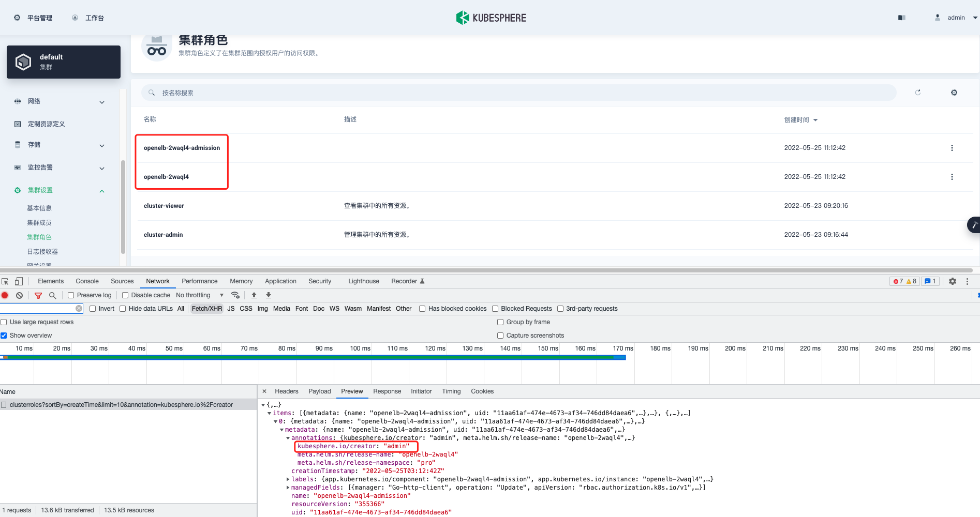Import HAR file in Network panel
This screenshot has height=517, width=980.
click(254, 295)
